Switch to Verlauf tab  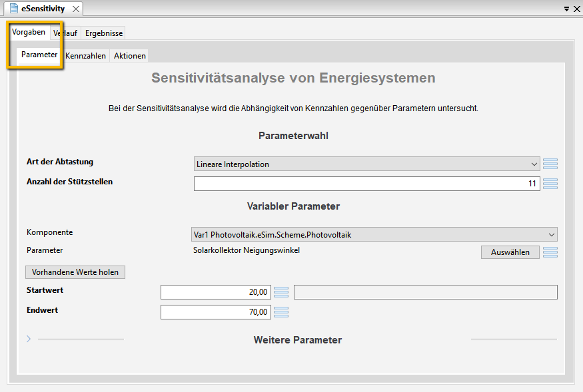tap(65, 33)
